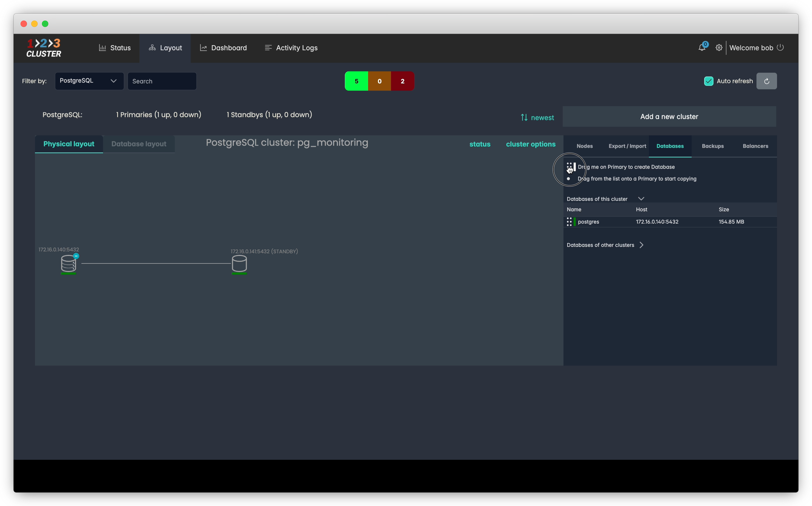This screenshot has height=506, width=812.
Task: Select the standby node 172.16.0.141 cylinder icon
Action: click(239, 263)
